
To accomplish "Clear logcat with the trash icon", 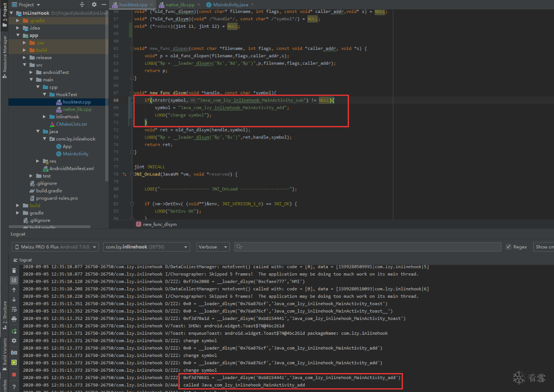I will coord(14,271).
